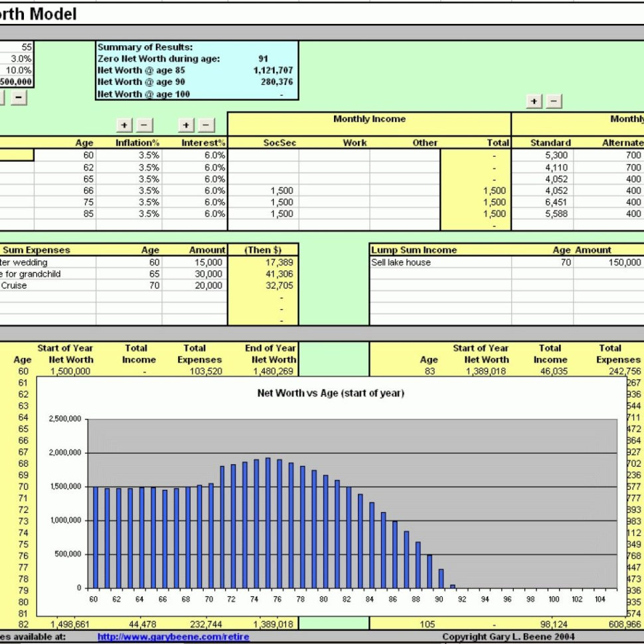
Task: Click the plus stepper above the Inflation% column
Action: [123, 125]
